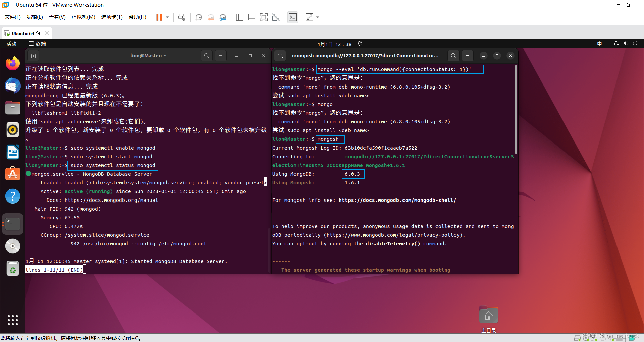The height and width of the screenshot is (342, 644).
Task: Open the 帮助(H) menu
Action: 137,17
